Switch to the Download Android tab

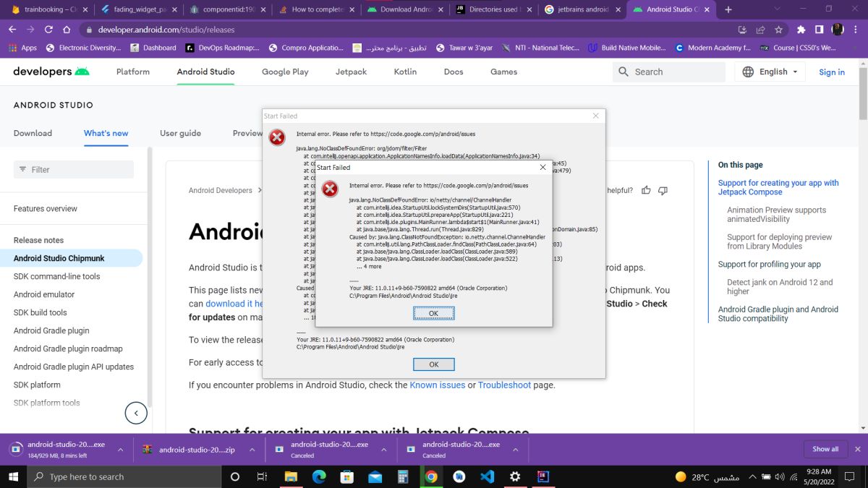tap(405, 9)
